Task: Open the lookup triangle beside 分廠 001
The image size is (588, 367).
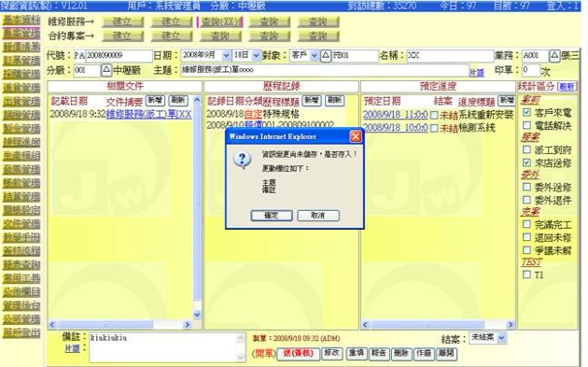Action: pyautogui.click(x=106, y=70)
